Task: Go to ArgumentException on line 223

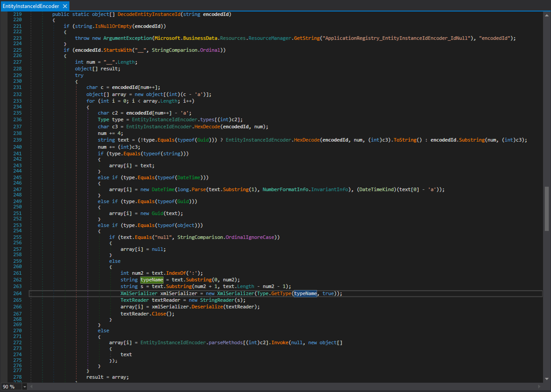Action: click(x=128, y=38)
